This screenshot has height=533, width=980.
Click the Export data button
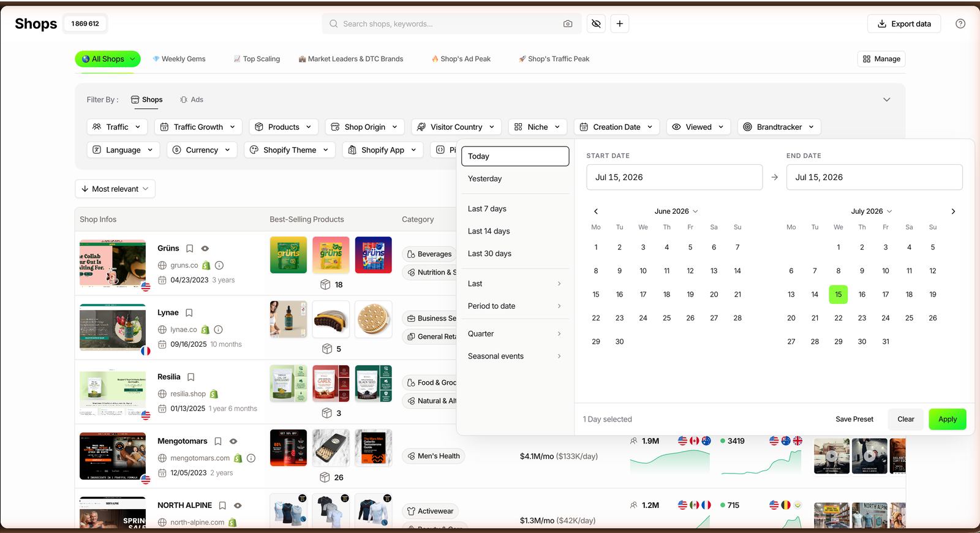click(904, 24)
